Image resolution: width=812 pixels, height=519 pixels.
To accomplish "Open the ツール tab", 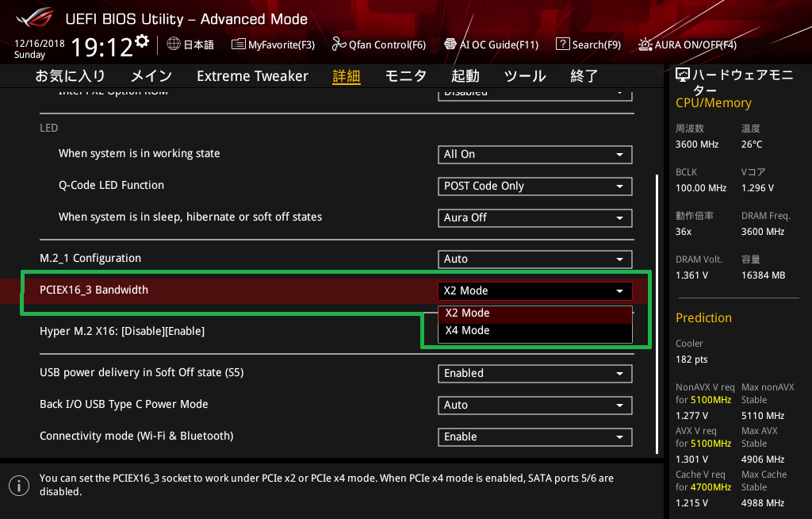I will tap(525, 75).
